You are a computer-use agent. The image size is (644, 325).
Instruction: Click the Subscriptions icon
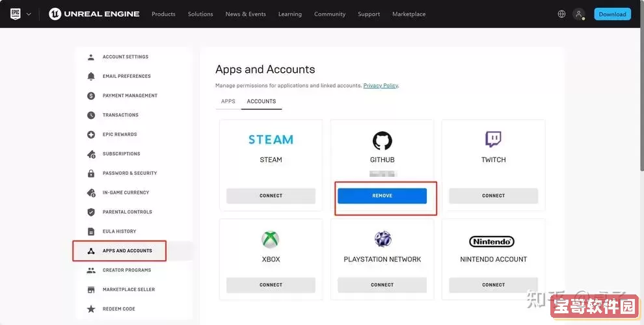(91, 154)
